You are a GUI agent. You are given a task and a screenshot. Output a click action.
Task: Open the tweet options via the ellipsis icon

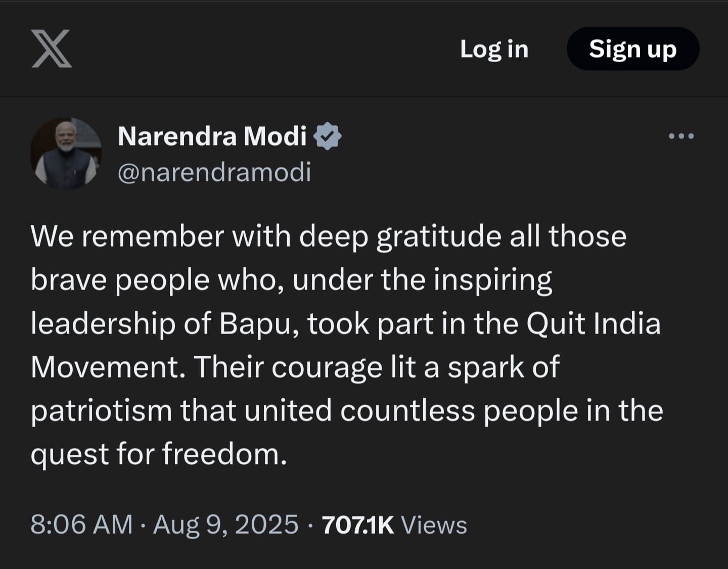[681, 135]
